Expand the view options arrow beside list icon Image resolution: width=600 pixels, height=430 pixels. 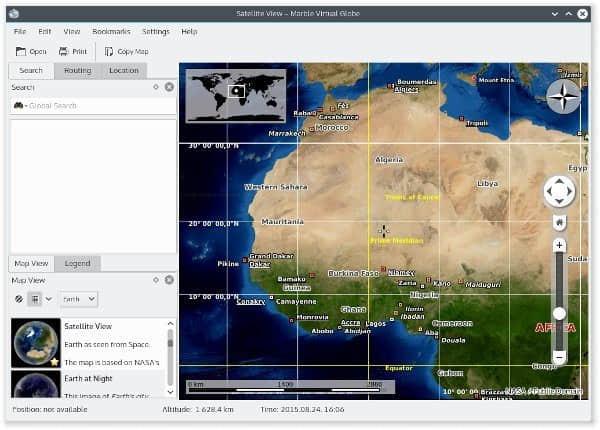48,299
